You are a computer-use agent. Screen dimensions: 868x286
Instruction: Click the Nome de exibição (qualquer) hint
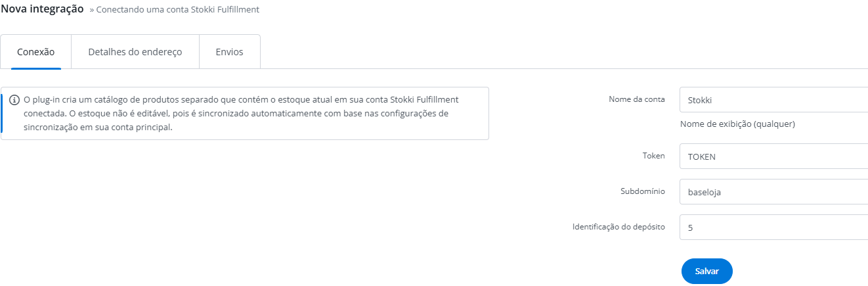pos(737,124)
